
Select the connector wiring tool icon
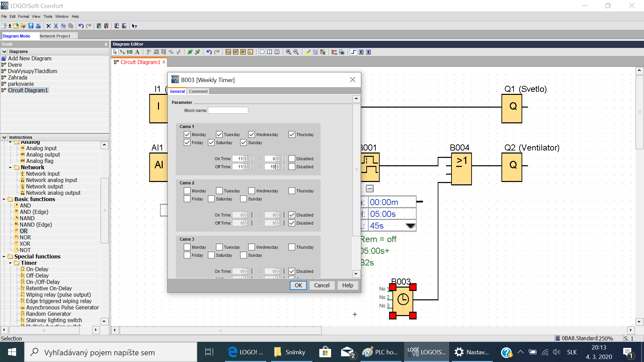pyautogui.click(x=122, y=52)
